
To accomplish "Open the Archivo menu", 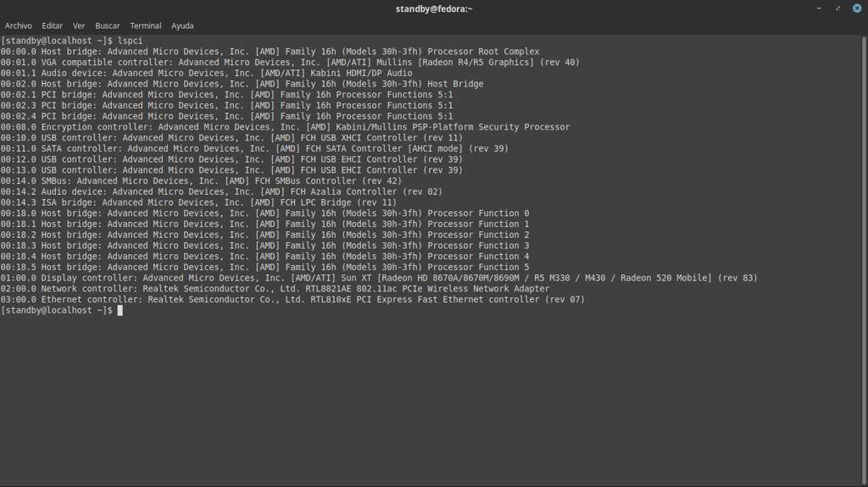I will tap(18, 26).
